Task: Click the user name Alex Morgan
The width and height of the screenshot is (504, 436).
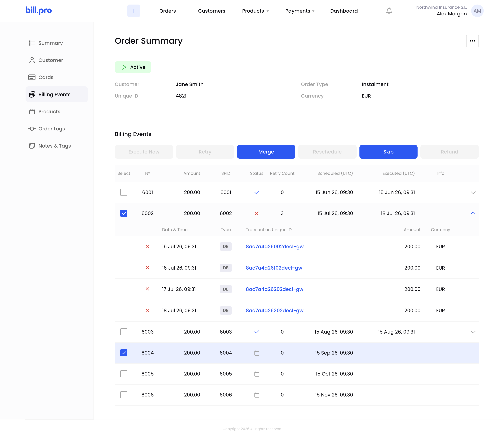Action: click(x=452, y=14)
